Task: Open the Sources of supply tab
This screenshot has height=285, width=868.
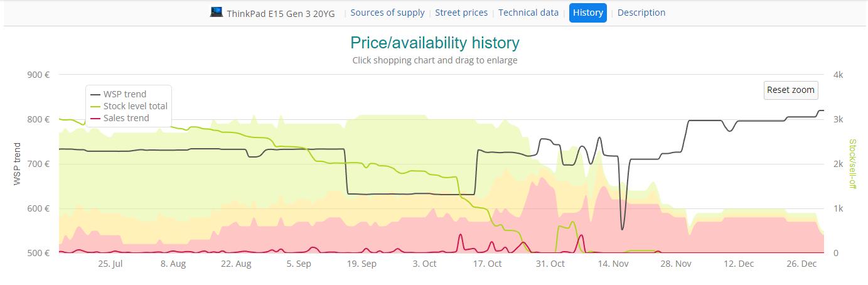Action: [x=387, y=13]
